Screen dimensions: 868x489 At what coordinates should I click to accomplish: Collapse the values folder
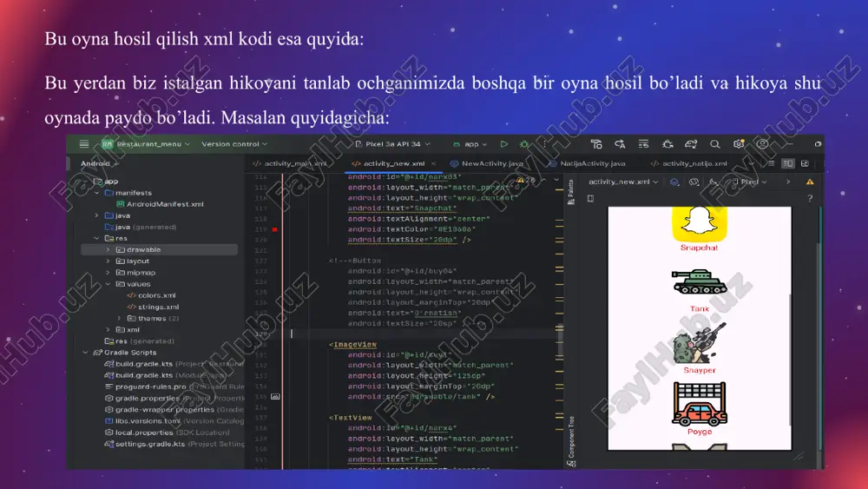coord(108,284)
